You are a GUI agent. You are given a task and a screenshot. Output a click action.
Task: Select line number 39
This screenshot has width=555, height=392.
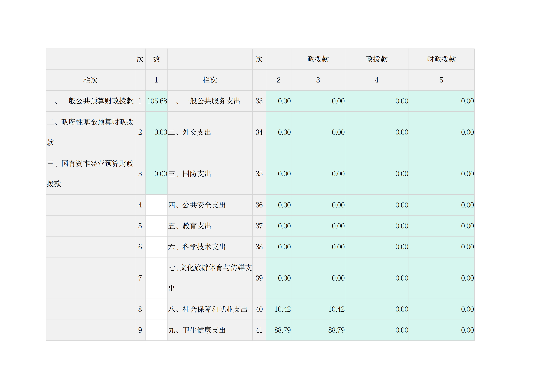pyautogui.click(x=259, y=278)
